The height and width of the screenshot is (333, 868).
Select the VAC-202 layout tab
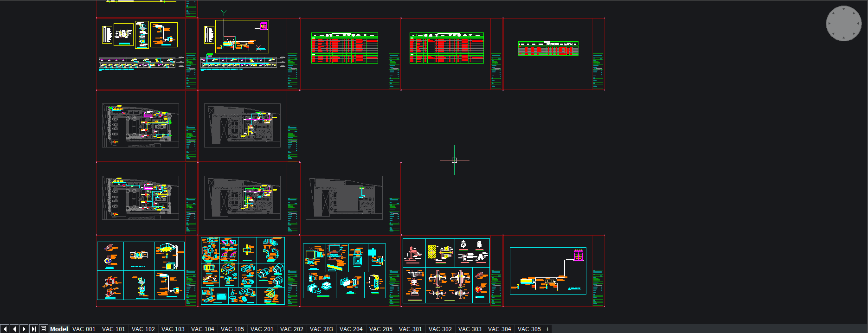point(292,329)
